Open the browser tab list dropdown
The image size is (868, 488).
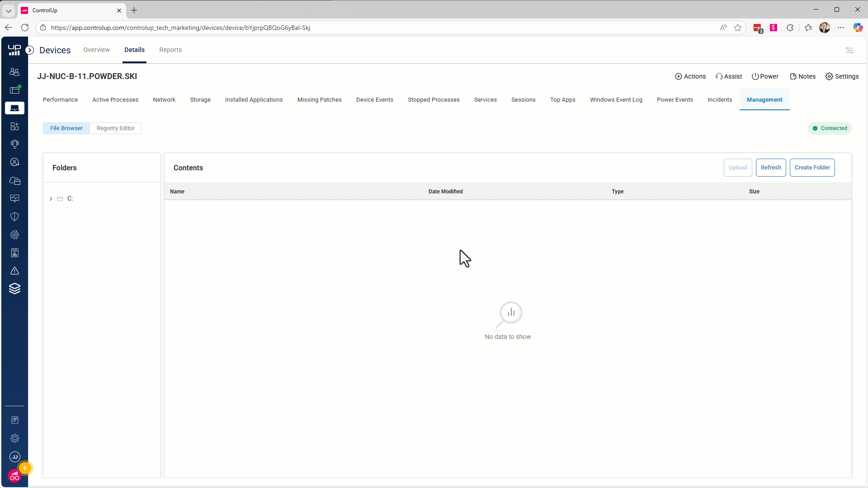tap(9, 10)
